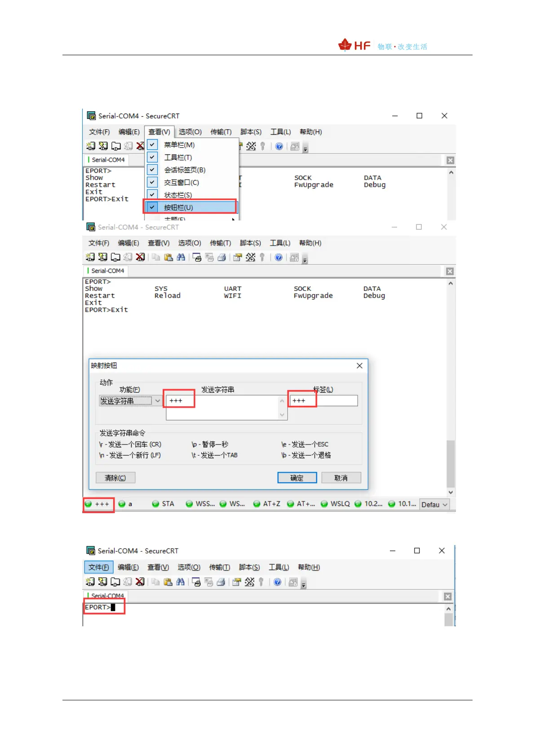535x756 pixels.
Task: Click binoculars Find icon in the EPORT> prompt-only window toolbar
Action: click(x=181, y=582)
